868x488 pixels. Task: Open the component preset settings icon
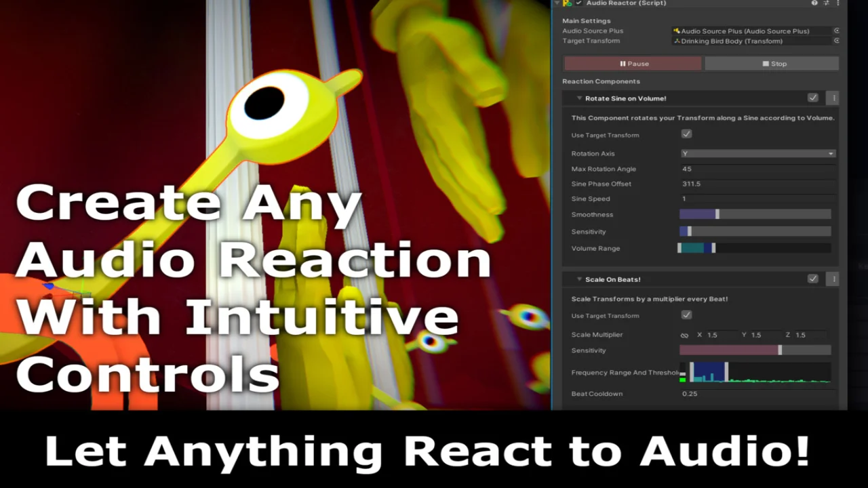coord(826,3)
